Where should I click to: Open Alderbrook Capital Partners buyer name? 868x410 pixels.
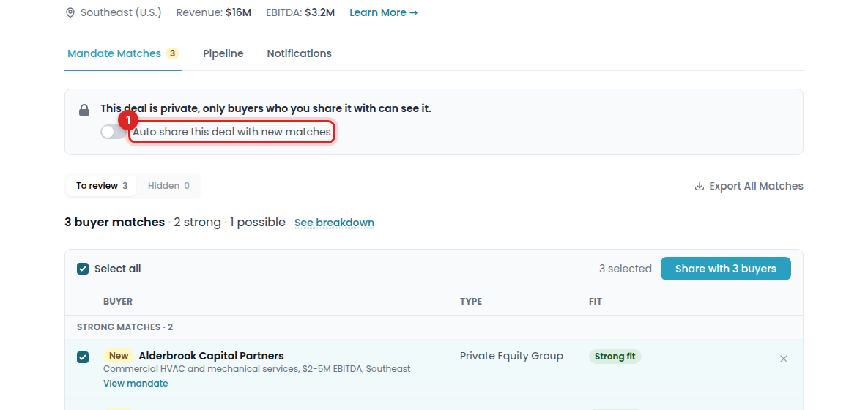(x=211, y=356)
